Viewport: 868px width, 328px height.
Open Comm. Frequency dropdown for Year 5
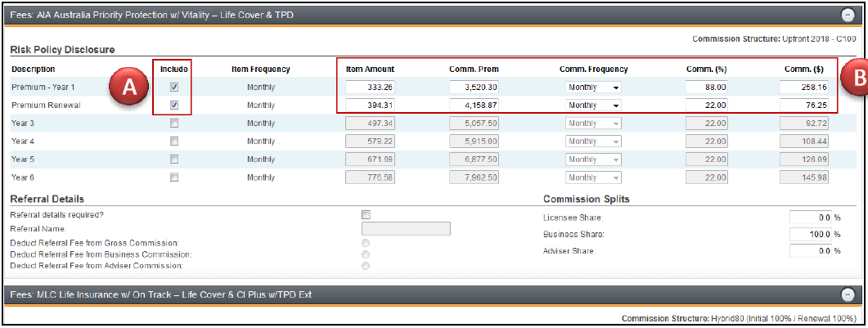click(x=593, y=160)
